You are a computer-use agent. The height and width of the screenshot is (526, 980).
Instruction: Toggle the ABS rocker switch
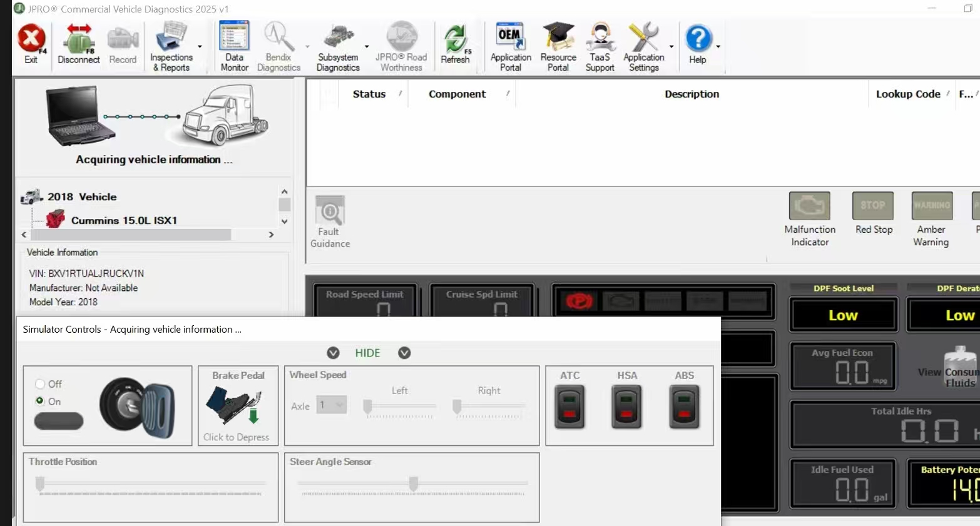click(x=684, y=407)
